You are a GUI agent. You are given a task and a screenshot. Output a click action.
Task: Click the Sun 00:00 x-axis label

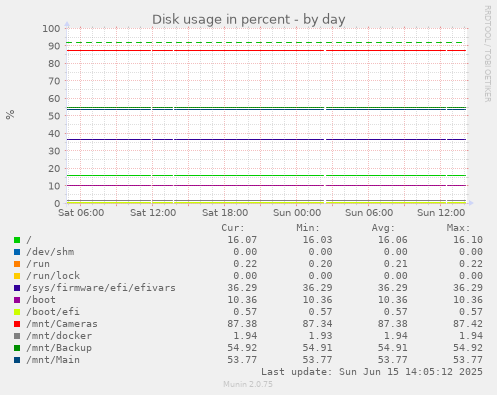(x=297, y=213)
